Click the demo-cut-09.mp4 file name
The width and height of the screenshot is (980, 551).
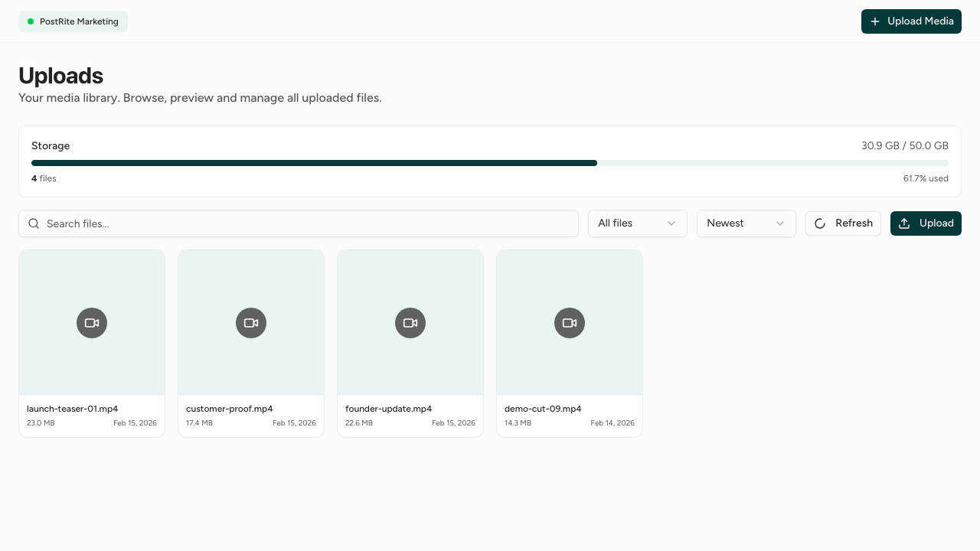click(543, 409)
